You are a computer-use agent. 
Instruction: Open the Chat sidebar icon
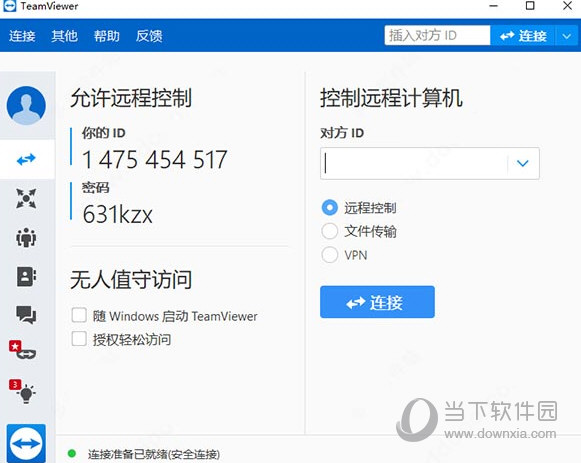coord(26,315)
